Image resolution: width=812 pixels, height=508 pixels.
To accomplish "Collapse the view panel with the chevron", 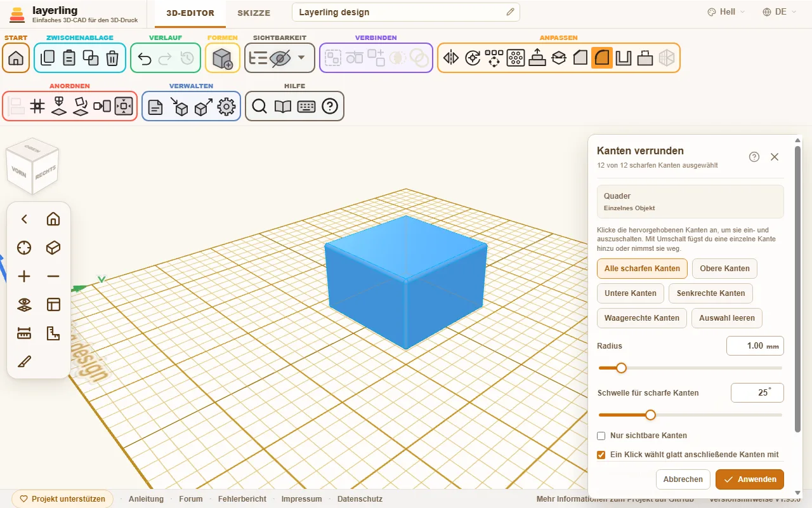I will (24, 219).
